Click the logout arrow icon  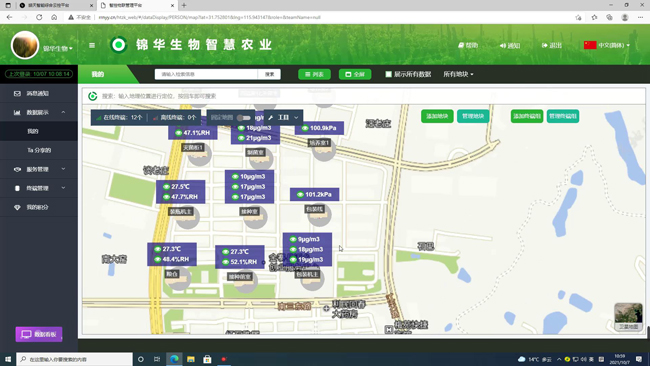pos(544,45)
